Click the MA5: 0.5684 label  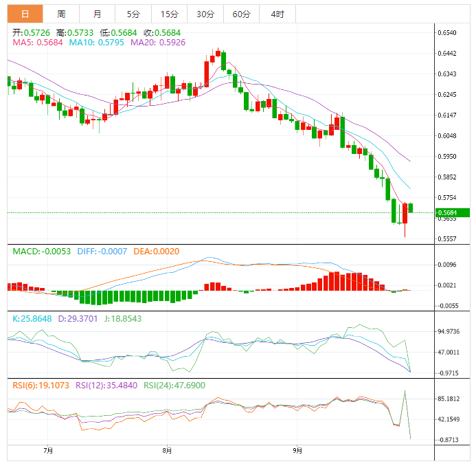click(x=38, y=43)
